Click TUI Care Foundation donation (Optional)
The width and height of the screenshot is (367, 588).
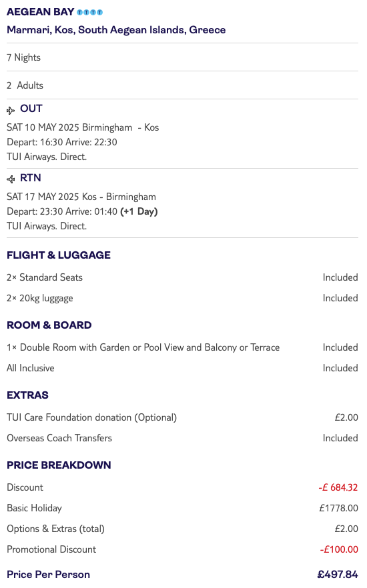92,418
